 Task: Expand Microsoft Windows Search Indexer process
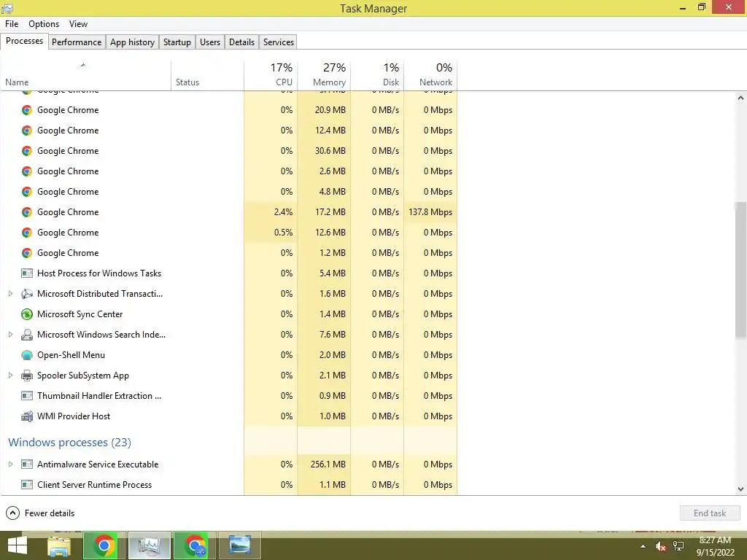[10, 335]
